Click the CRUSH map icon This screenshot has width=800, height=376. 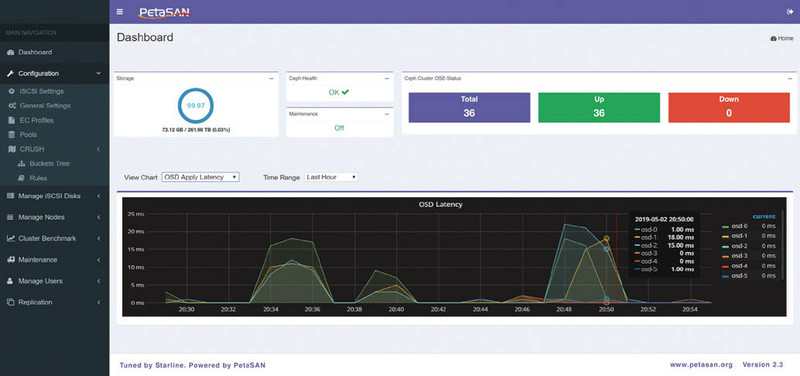[12, 149]
